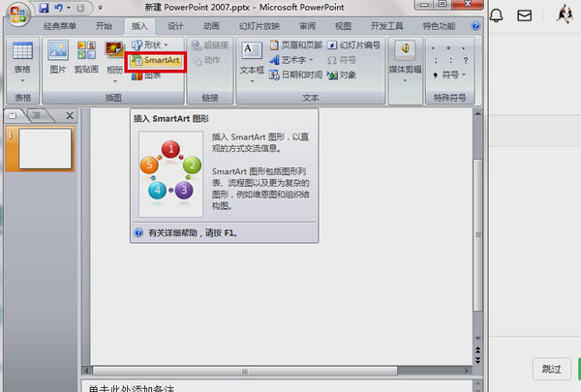Click the notes pane to add notes

point(277,386)
